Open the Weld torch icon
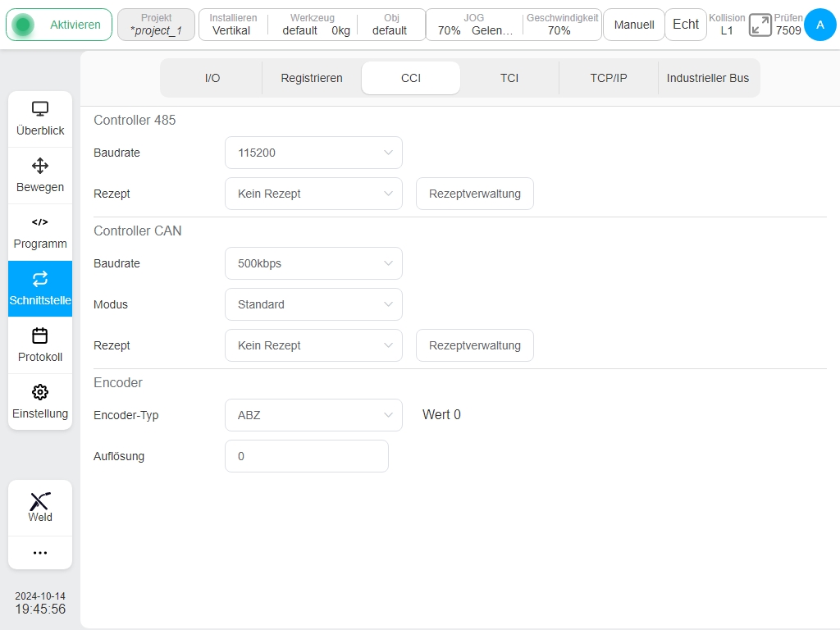This screenshot has height=630, width=840. [x=40, y=501]
